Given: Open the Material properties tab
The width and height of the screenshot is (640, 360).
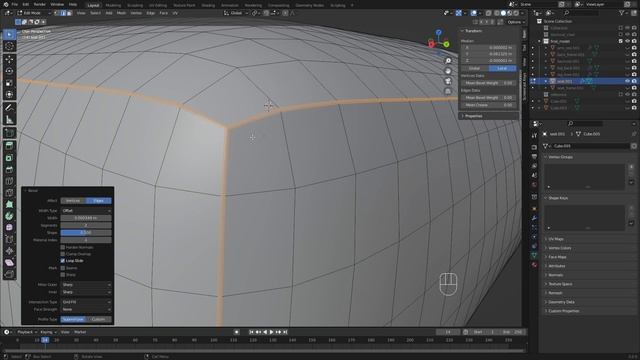Looking at the screenshot, I should click(534, 265).
